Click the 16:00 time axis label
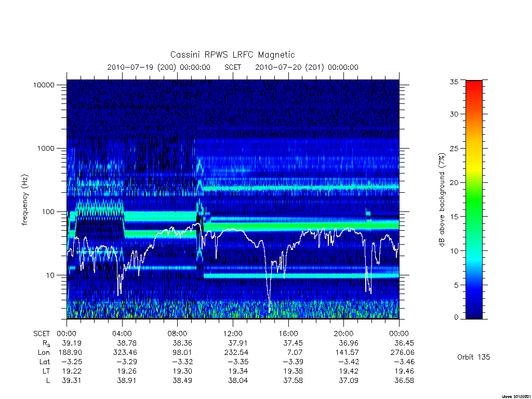 point(288,334)
